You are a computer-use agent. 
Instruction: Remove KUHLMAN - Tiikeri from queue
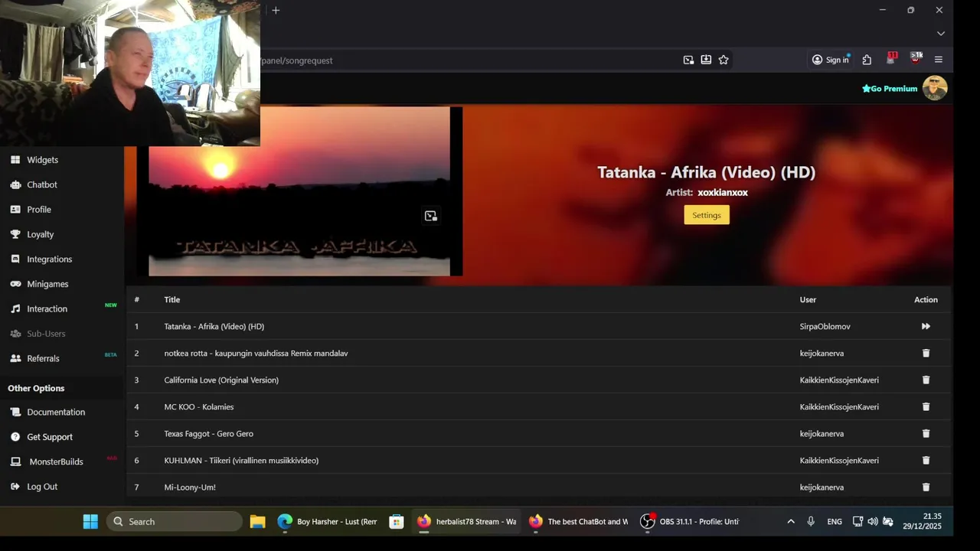926,460
